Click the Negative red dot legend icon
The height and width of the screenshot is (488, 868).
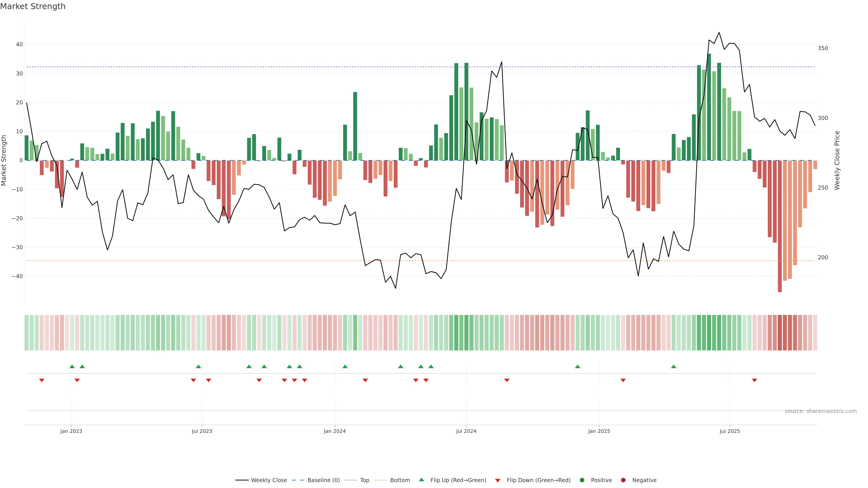click(x=623, y=480)
